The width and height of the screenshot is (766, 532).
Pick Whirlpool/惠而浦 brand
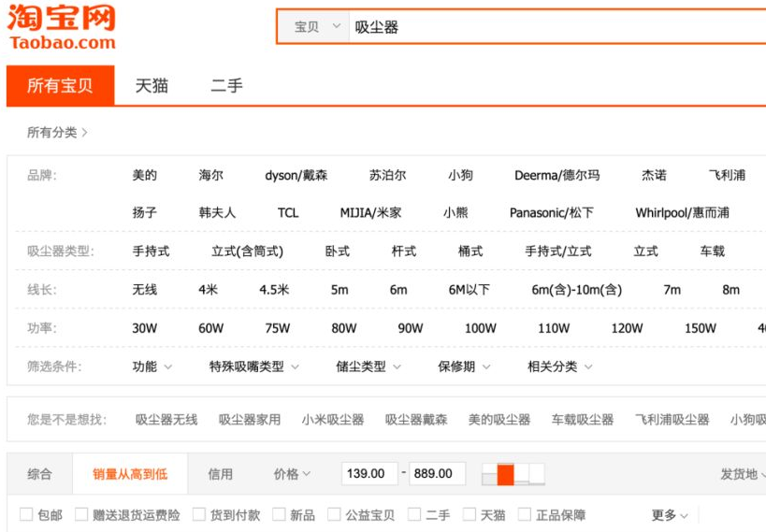point(683,212)
